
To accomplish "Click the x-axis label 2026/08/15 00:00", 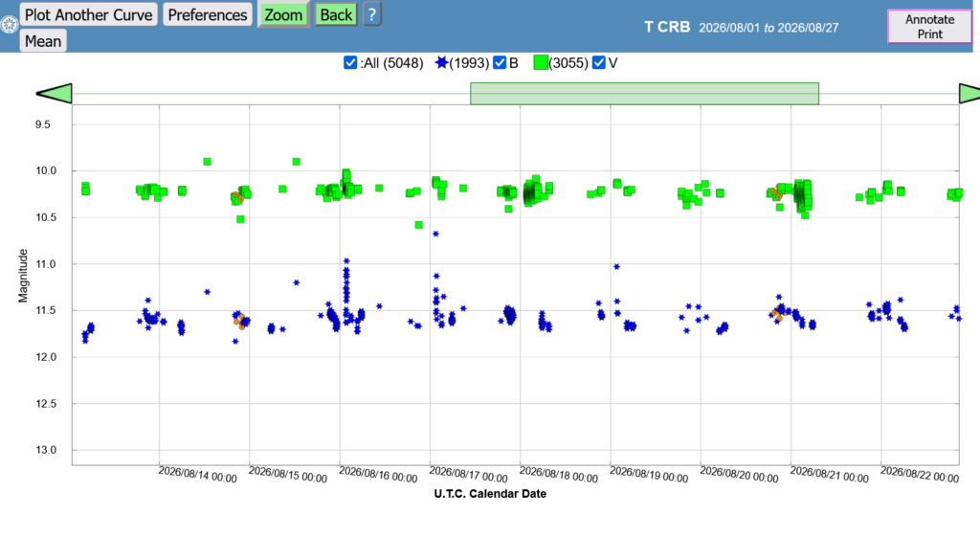I will 287,475.
